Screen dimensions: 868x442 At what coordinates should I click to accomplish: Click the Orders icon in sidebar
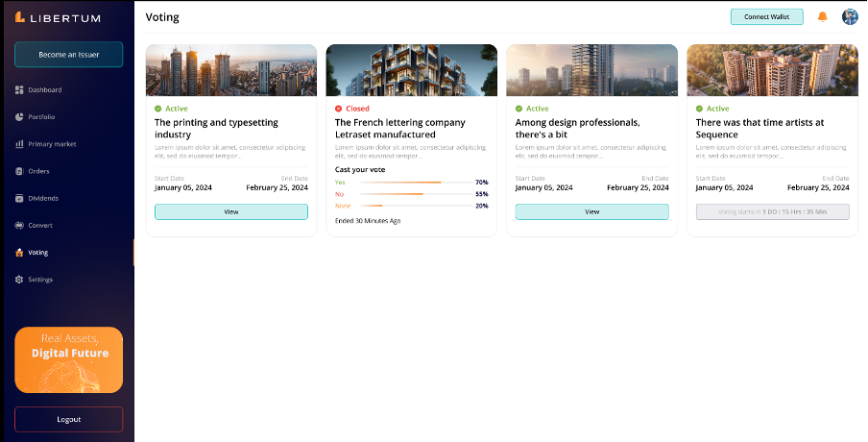(x=19, y=171)
